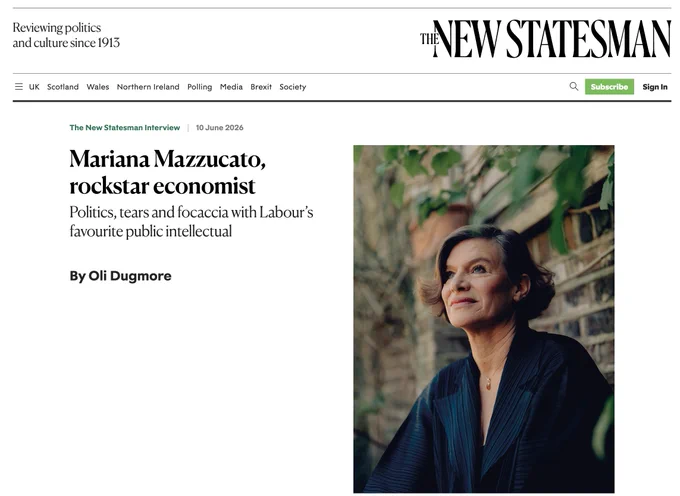The width and height of the screenshot is (680, 496).
Task: Navigate to Northern Ireland section
Action: click(x=148, y=87)
